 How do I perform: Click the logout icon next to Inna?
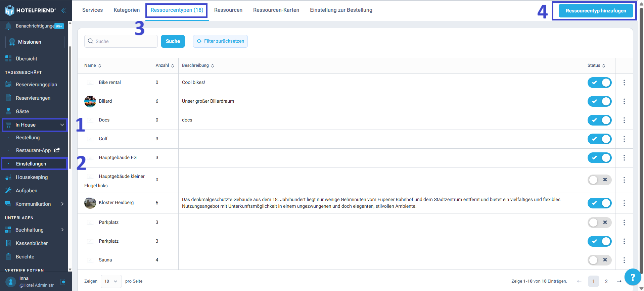(63, 282)
